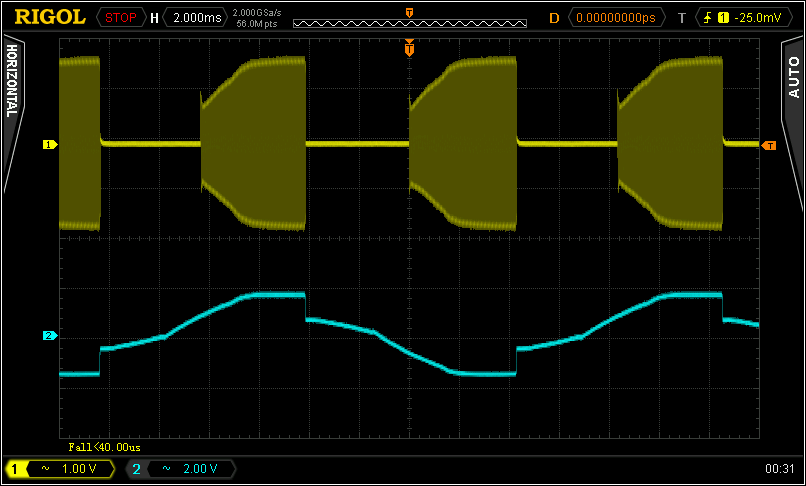Image resolution: width=806 pixels, height=486 pixels.
Task: Select the channel 1 scale 1.00 V
Action: 79,469
